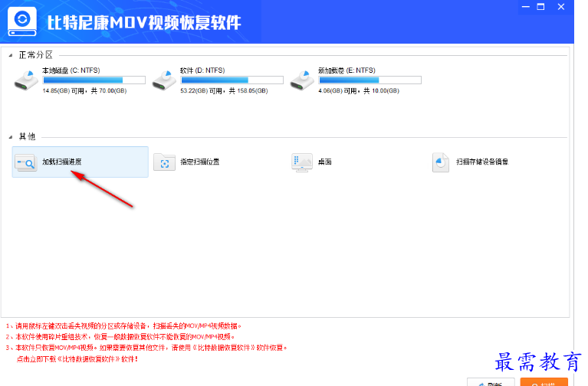Choose the 桌面 option
Image resolution: width=588 pixels, height=386 pixels.
tap(325, 162)
